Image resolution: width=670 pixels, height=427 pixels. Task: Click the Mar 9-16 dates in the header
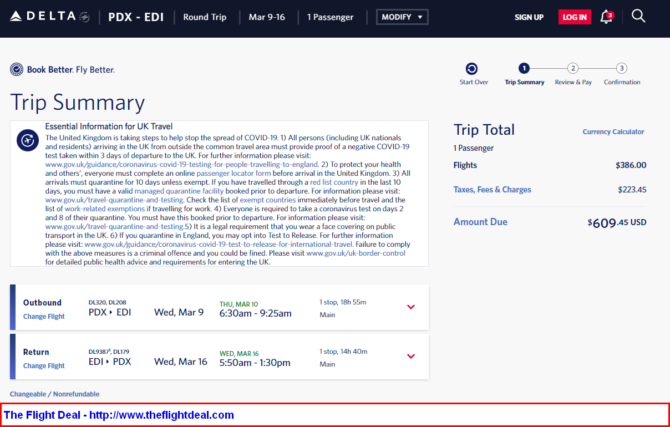click(x=267, y=17)
